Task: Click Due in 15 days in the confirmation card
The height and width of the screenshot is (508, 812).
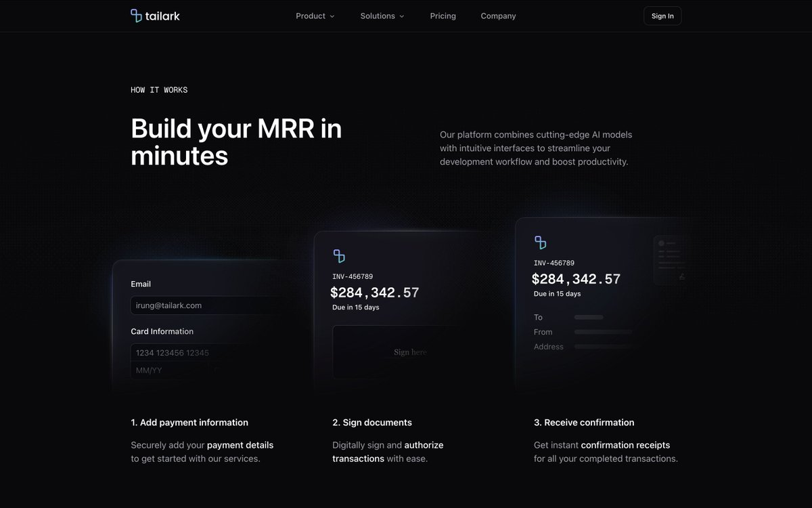Action: pyautogui.click(x=558, y=294)
